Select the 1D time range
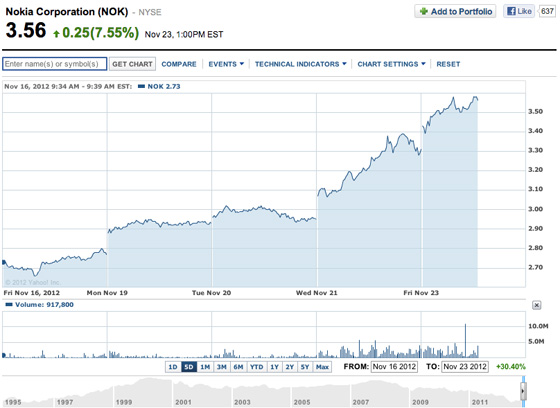The height and width of the screenshot is (408, 560). 173,367
